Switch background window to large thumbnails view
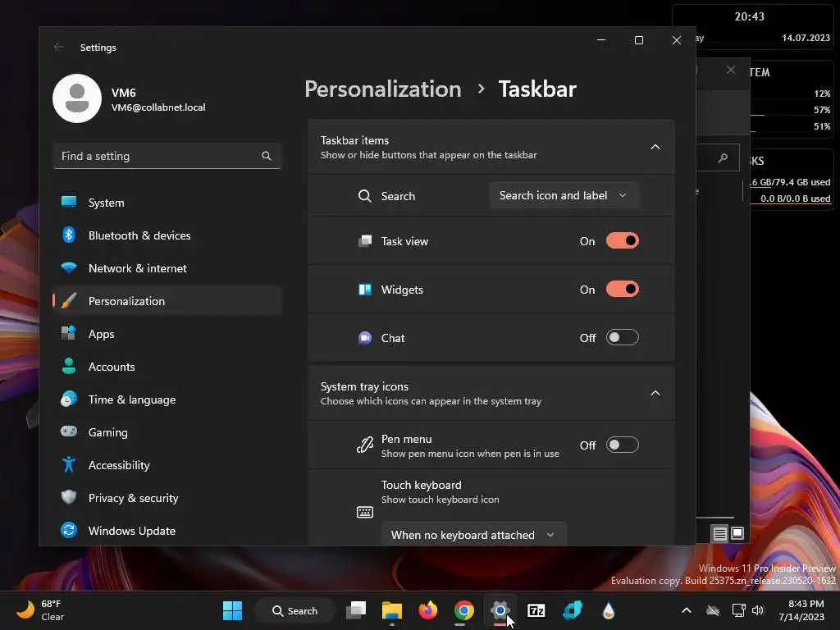Image resolution: width=840 pixels, height=630 pixels. [x=737, y=533]
